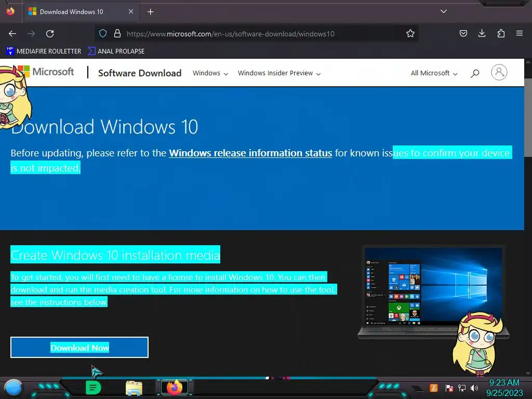Click the Download Now button

(79, 348)
